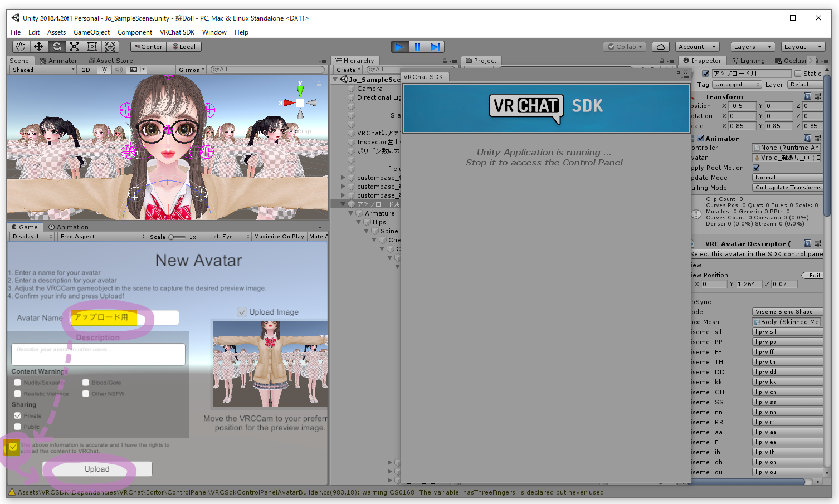Click the Play button to stop running
The image size is (839, 504).
coord(399,47)
